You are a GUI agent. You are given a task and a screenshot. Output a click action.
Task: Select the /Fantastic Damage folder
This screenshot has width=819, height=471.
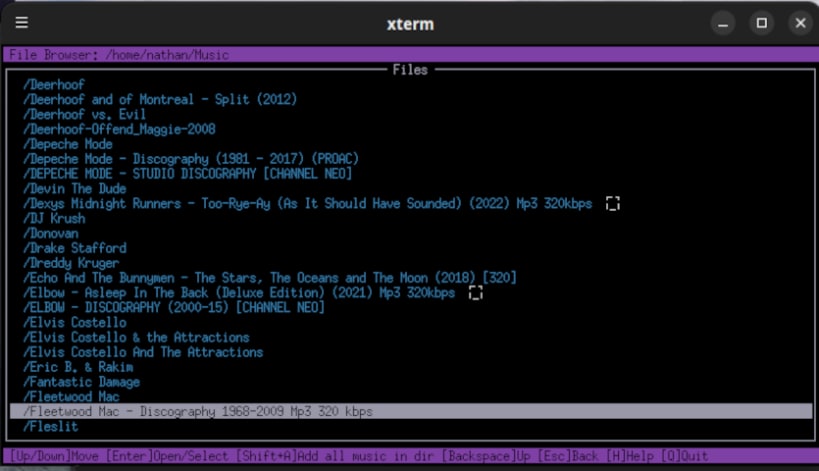pos(81,382)
